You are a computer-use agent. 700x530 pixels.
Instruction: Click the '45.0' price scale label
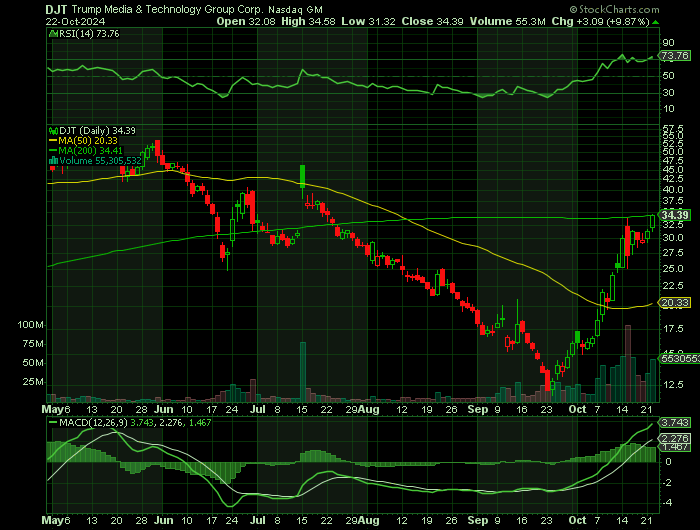(x=673, y=169)
